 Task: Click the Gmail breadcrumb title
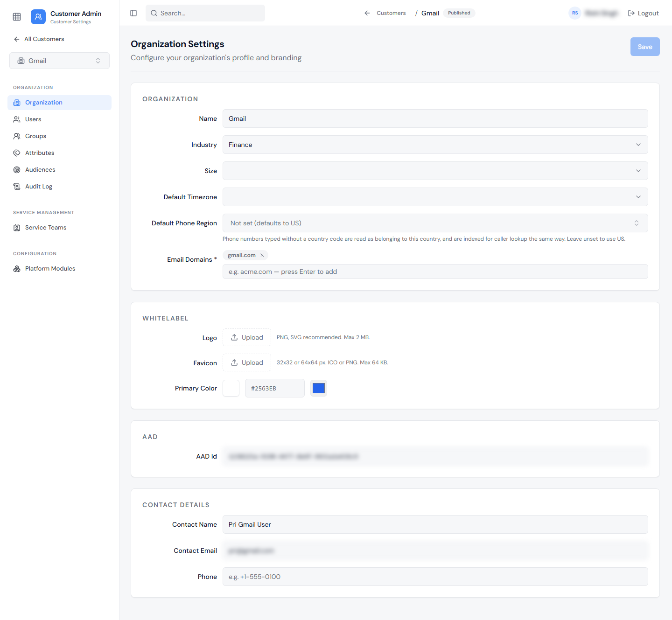click(430, 13)
